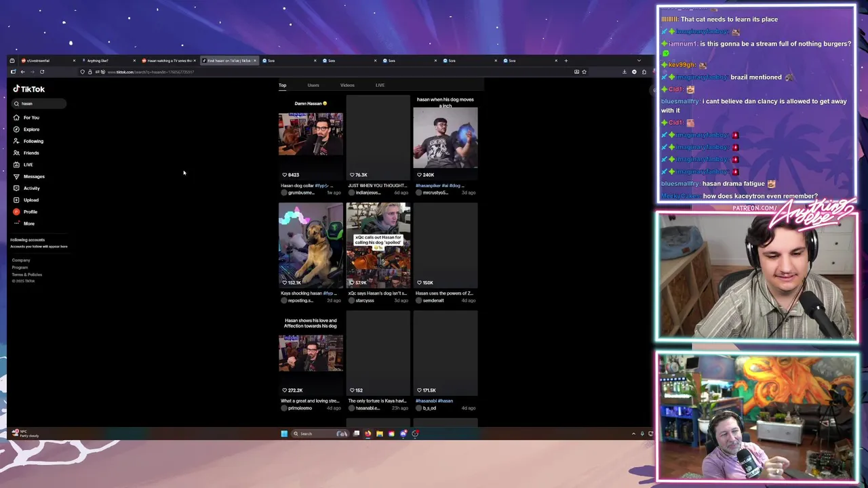The width and height of the screenshot is (868, 488).
Task: Open a new browser tab
Action: pos(566,61)
